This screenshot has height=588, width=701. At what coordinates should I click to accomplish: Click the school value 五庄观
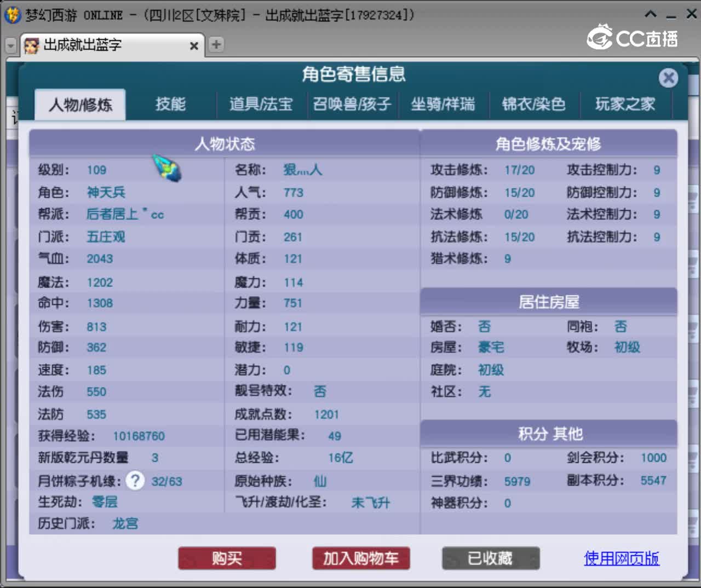106,237
